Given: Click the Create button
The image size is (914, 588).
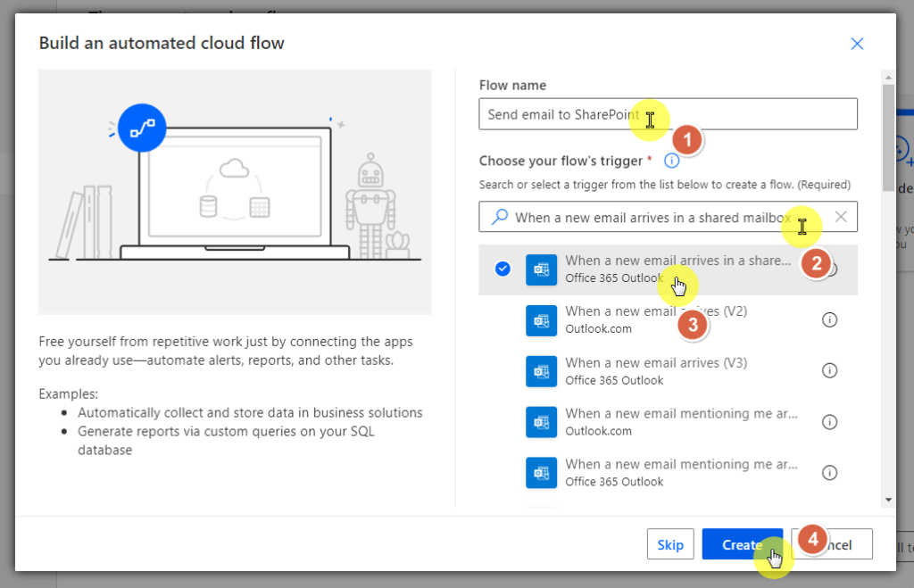Looking at the screenshot, I should point(742,544).
